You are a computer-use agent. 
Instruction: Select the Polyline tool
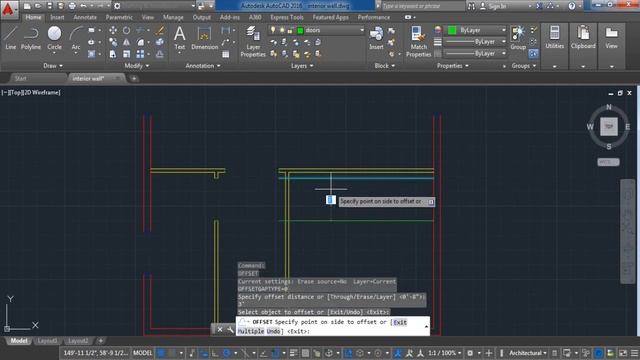click(x=31, y=38)
